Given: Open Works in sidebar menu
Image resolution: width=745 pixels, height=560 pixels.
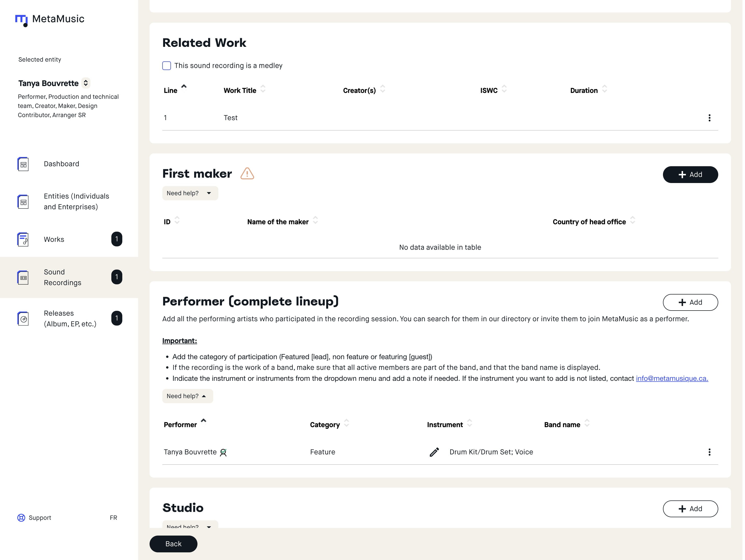Looking at the screenshot, I should pos(54,239).
